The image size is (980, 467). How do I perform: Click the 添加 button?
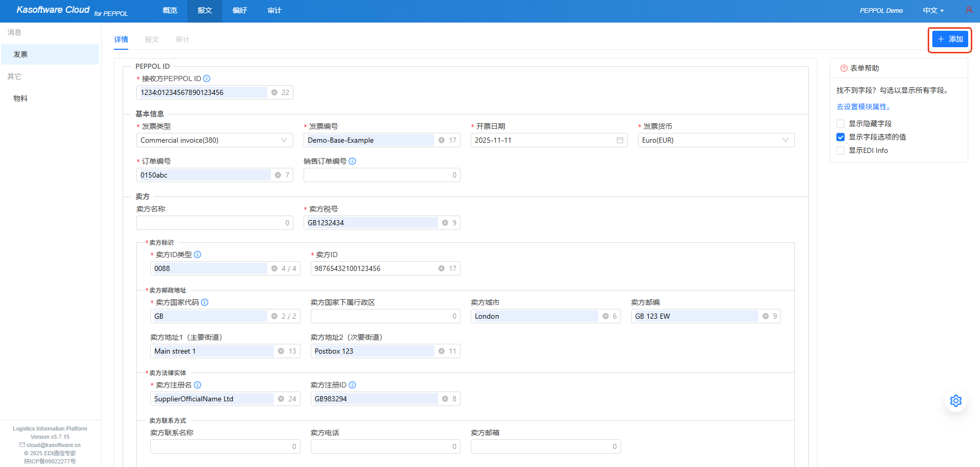click(950, 39)
